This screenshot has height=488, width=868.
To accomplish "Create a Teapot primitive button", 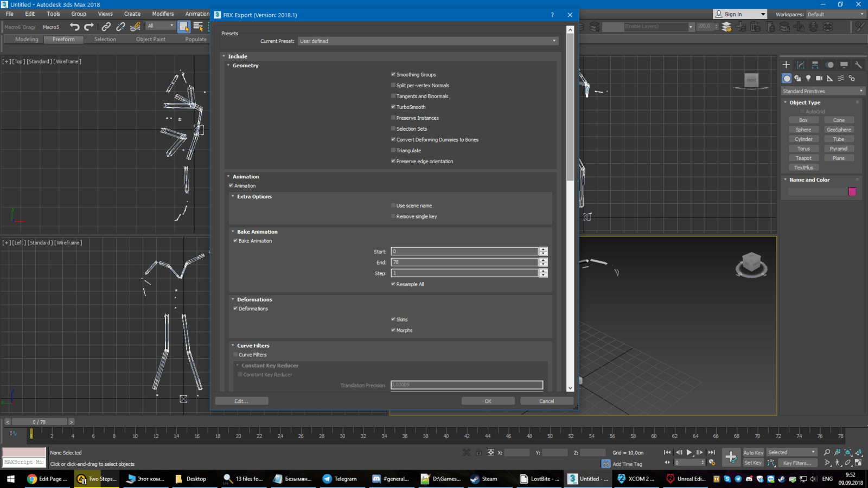I will (803, 158).
